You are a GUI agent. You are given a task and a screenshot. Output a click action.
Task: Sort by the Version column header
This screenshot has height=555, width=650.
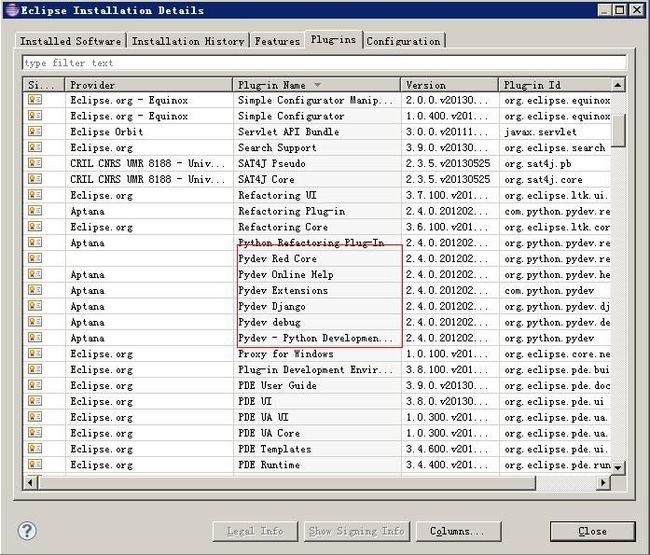click(x=449, y=85)
